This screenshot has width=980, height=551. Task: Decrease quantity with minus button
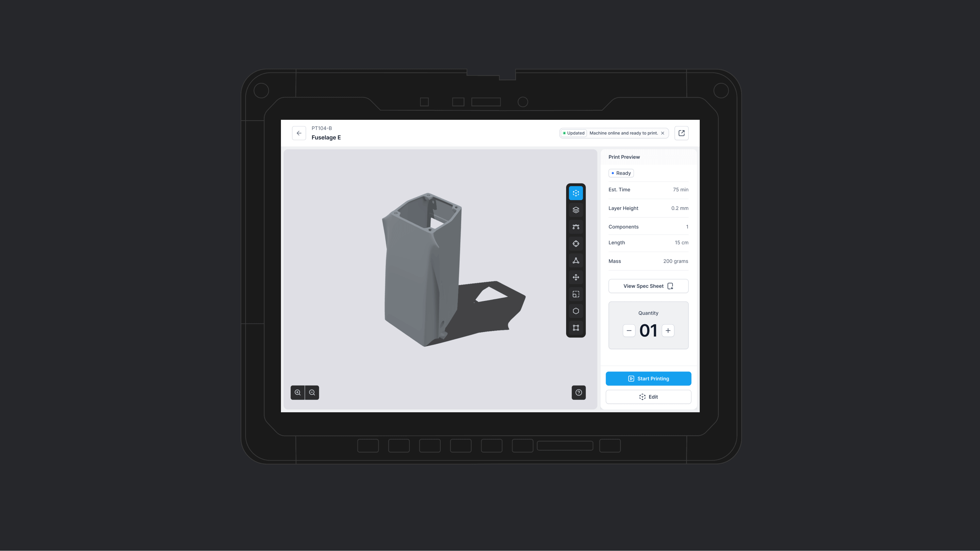pos(629,330)
